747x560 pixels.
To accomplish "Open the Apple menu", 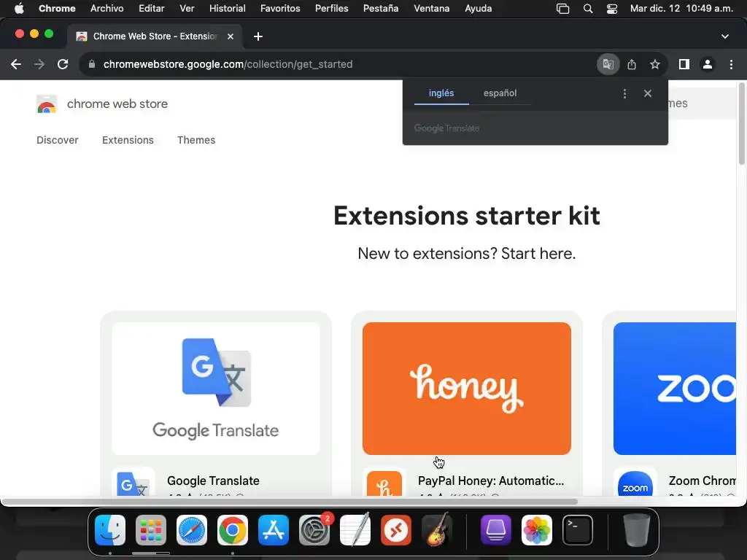I will [19, 9].
